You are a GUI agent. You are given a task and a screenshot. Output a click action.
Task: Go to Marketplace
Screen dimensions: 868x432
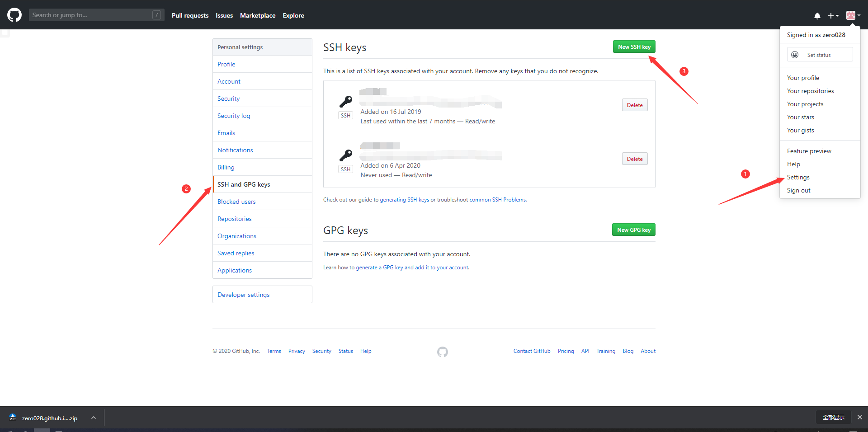(x=258, y=15)
